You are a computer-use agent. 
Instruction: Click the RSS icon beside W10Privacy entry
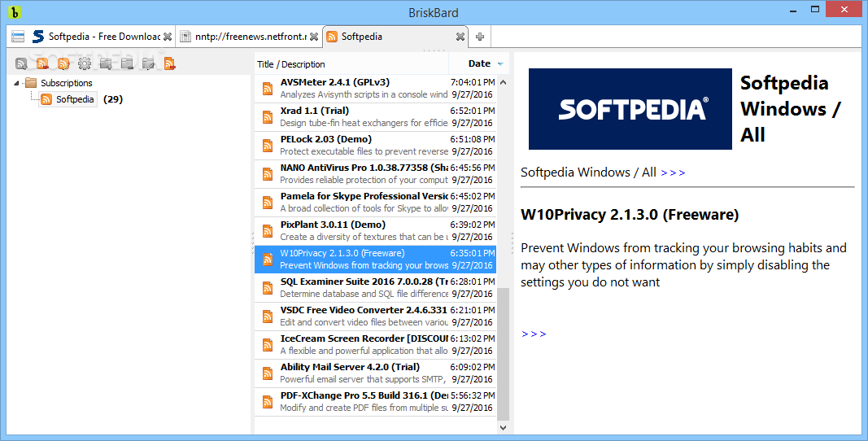pos(268,260)
